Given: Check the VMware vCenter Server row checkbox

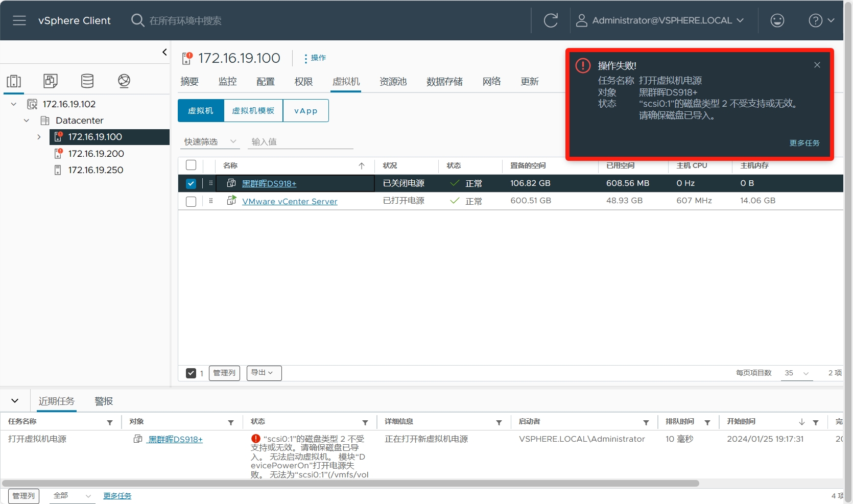Looking at the screenshot, I should tap(191, 201).
